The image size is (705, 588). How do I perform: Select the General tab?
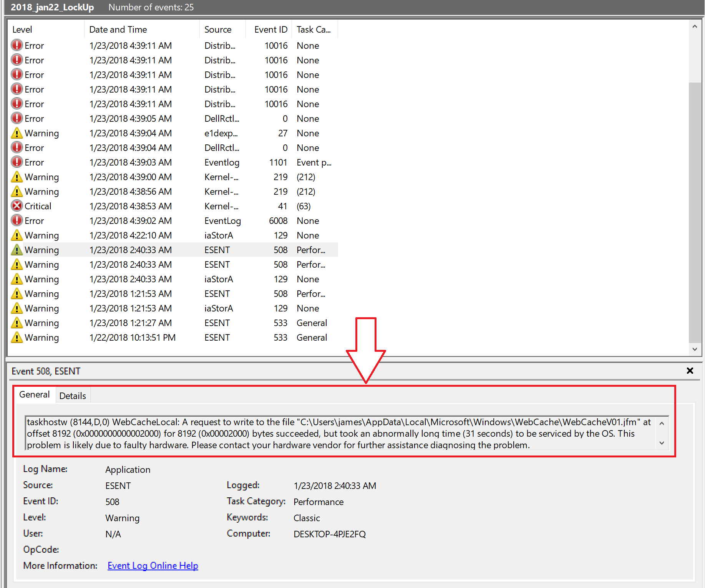pos(35,394)
